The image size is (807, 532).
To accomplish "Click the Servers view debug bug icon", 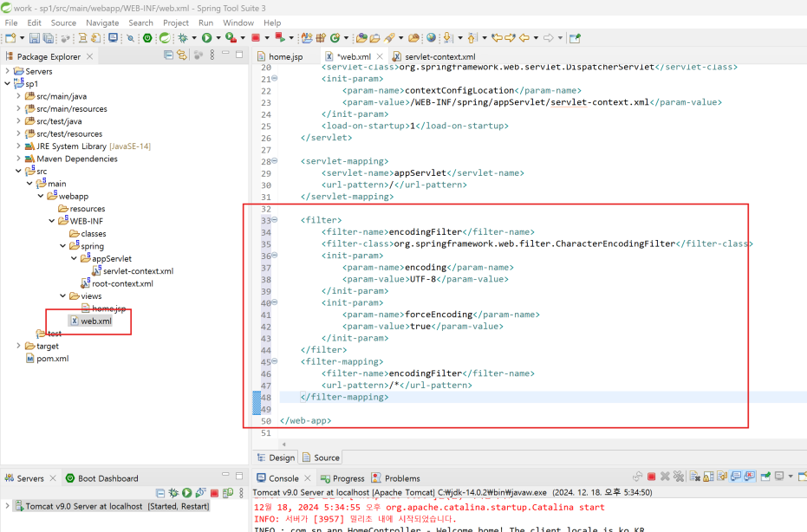I will [x=173, y=493].
